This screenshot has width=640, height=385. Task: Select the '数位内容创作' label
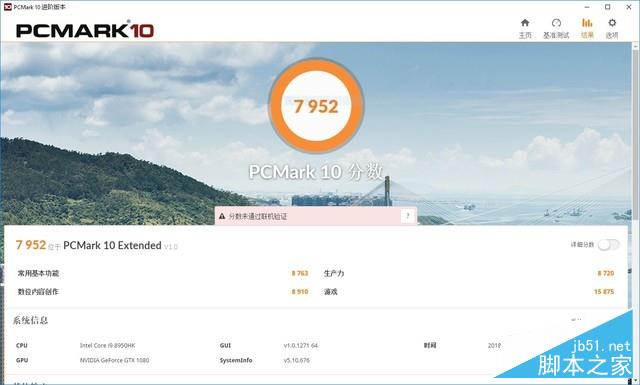[38, 292]
